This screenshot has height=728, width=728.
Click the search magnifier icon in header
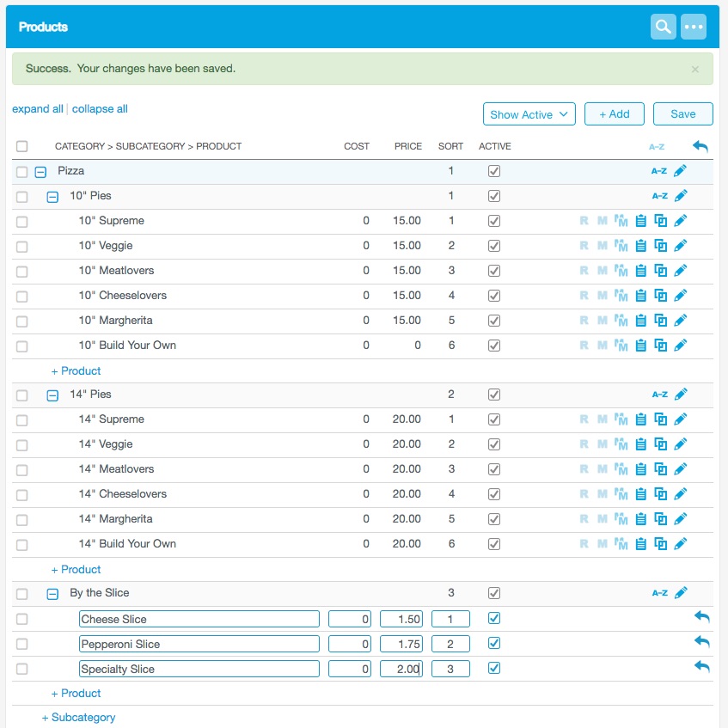click(x=663, y=27)
